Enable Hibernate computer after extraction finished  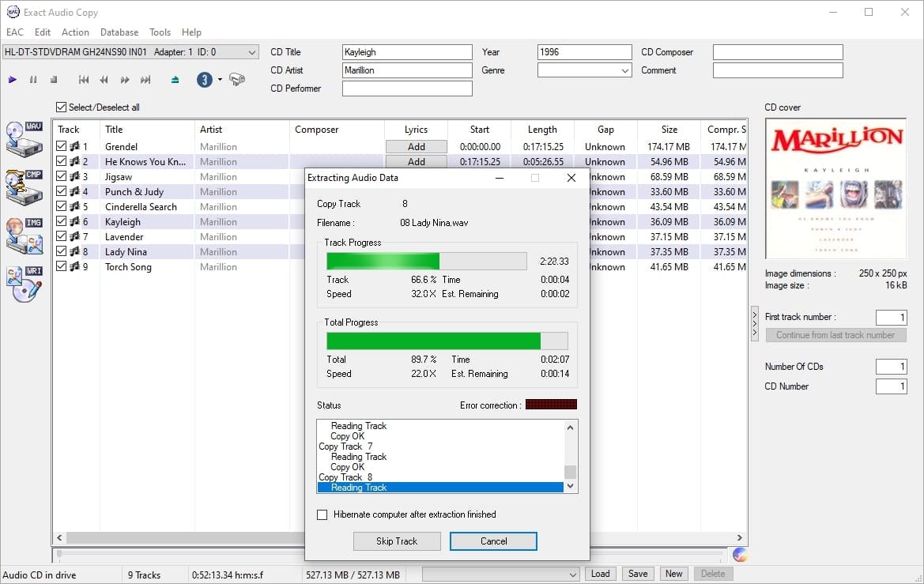[322, 514]
